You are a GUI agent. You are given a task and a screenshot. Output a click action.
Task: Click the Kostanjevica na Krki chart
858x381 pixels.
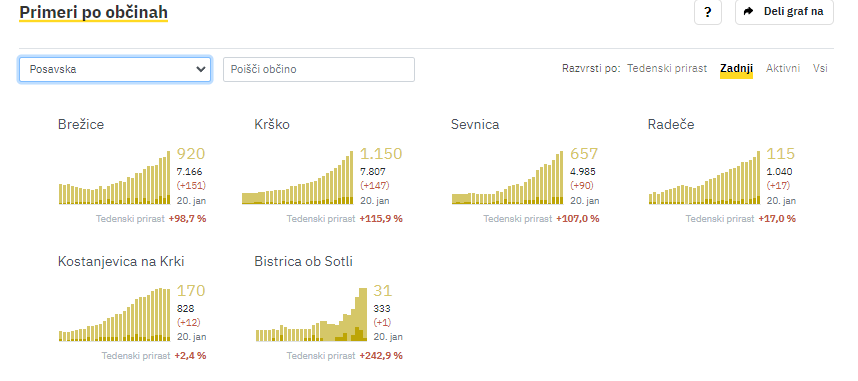[114, 315]
